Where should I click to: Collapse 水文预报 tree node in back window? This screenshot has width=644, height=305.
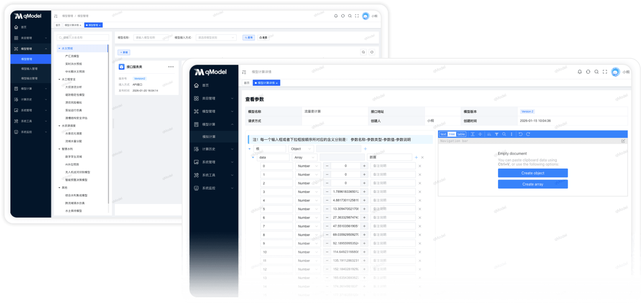click(x=59, y=48)
